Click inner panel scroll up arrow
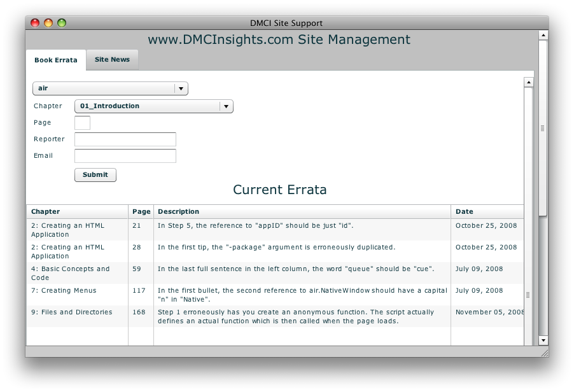The image size is (574, 392). click(x=528, y=82)
